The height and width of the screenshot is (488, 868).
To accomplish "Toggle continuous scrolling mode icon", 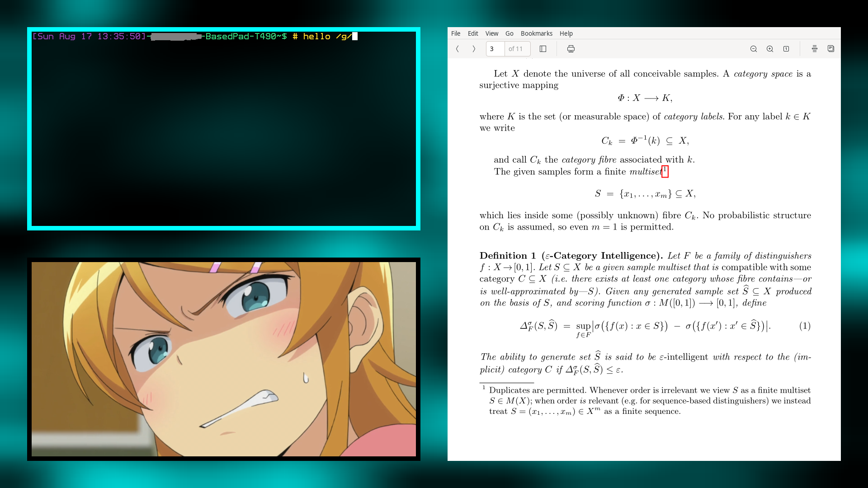I will 815,49.
